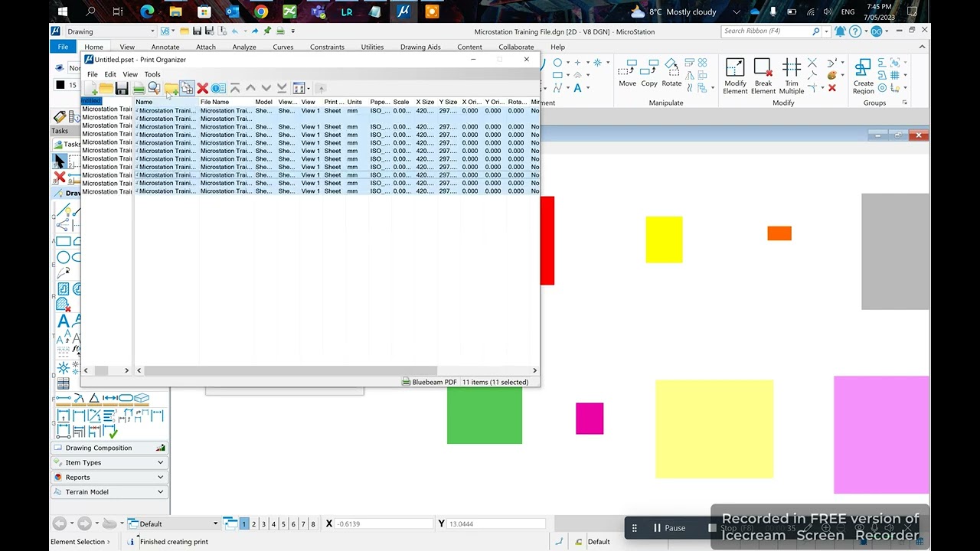The height and width of the screenshot is (551, 980).
Task: Select the Trim Multiple tool
Action: 792,77
